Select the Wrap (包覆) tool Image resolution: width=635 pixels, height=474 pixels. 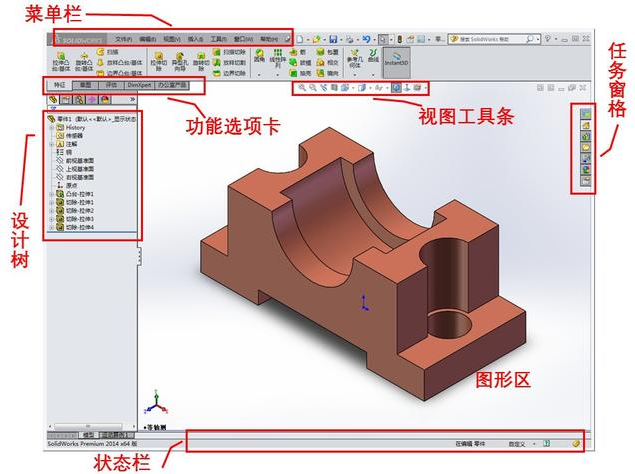[327, 52]
